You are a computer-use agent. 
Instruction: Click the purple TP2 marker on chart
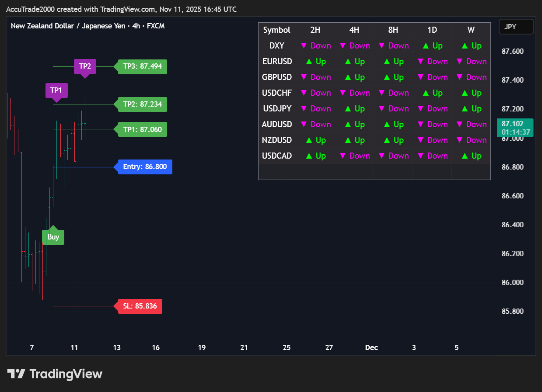tap(85, 66)
